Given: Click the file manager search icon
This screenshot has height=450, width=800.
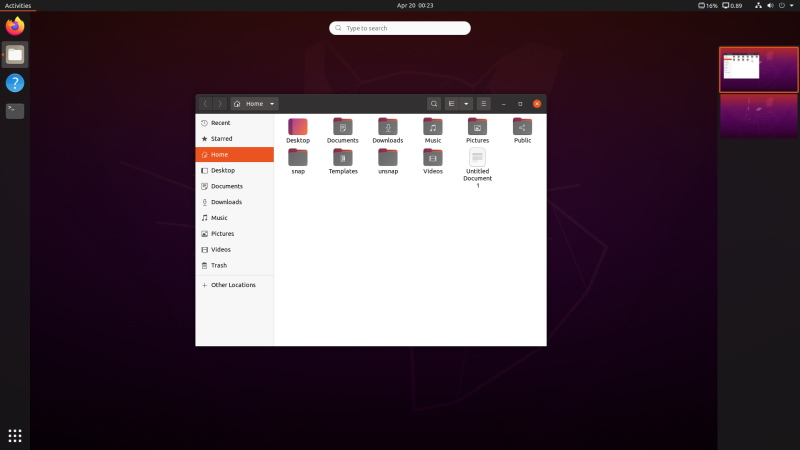Looking at the screenshot, I should pos(434,104).
